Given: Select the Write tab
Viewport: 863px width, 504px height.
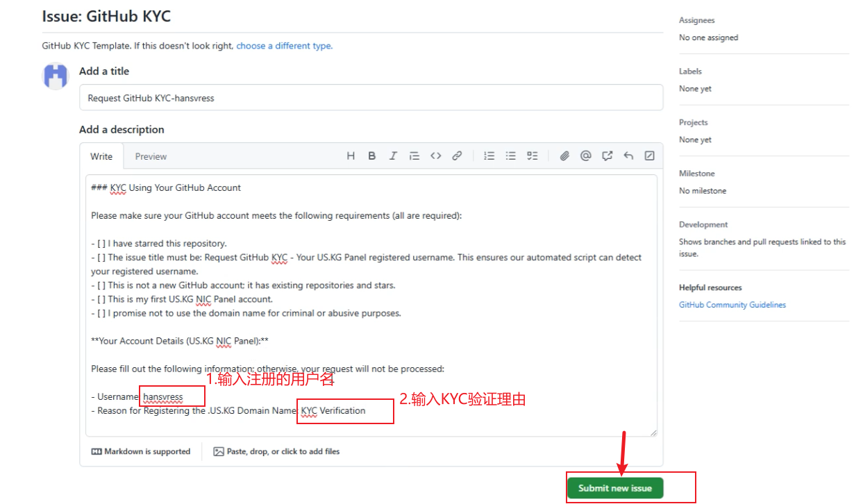Looking at the screenshot, I should (101, 157).
